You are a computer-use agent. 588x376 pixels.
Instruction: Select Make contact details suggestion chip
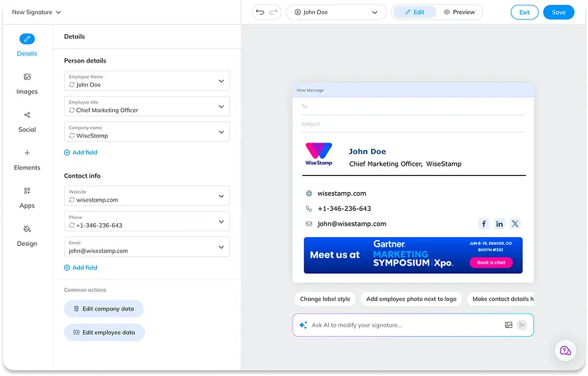click(x=501, y=299)
